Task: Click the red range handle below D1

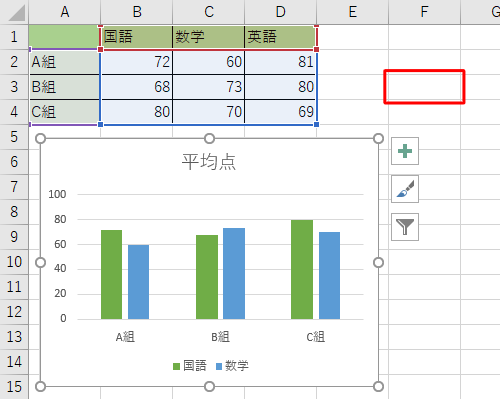Action: [x=317, y=49]
